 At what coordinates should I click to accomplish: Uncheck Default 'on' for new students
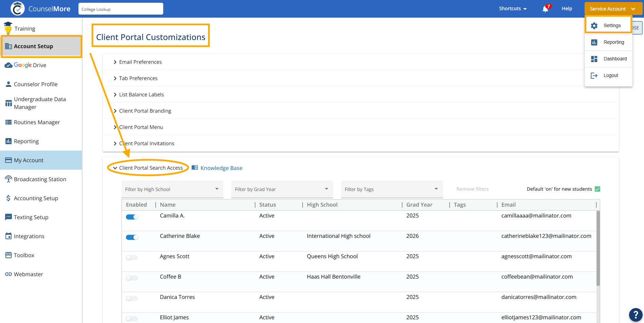pos(597,189)
